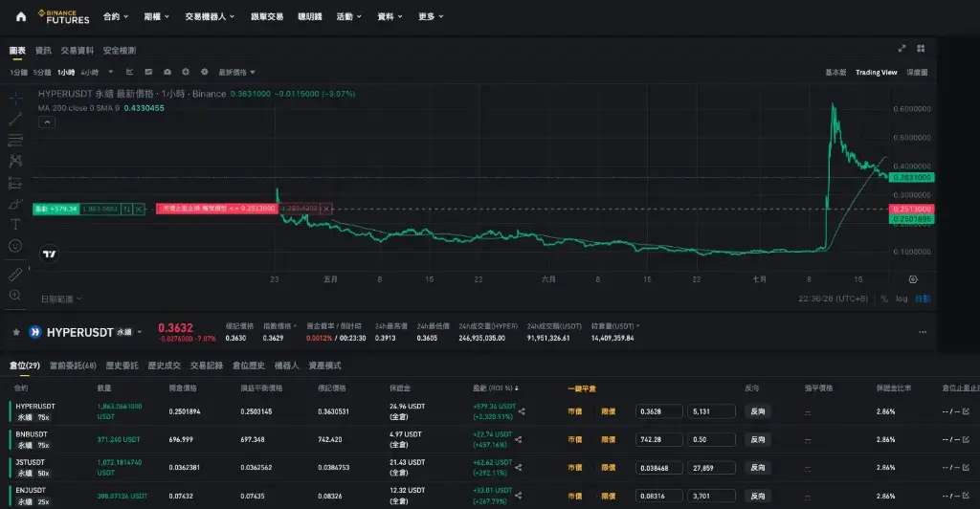Collapse the indicator legend chevron

pos(47,122)
